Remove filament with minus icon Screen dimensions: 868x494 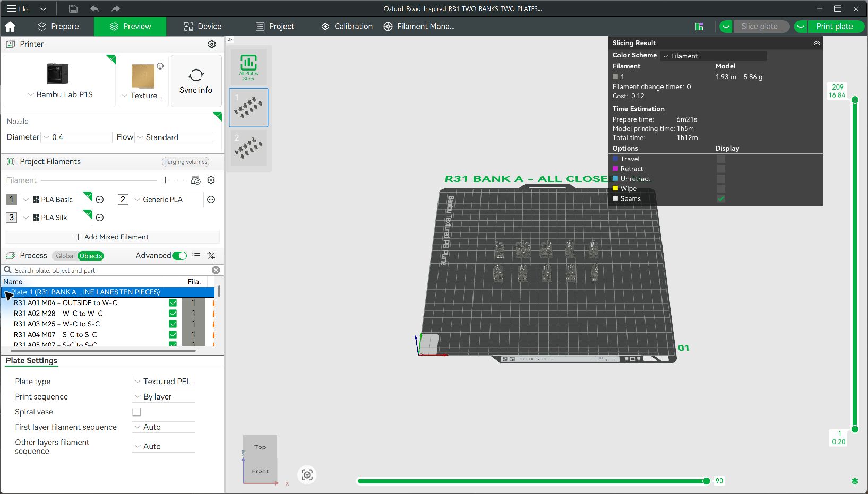tap(181, 180)
